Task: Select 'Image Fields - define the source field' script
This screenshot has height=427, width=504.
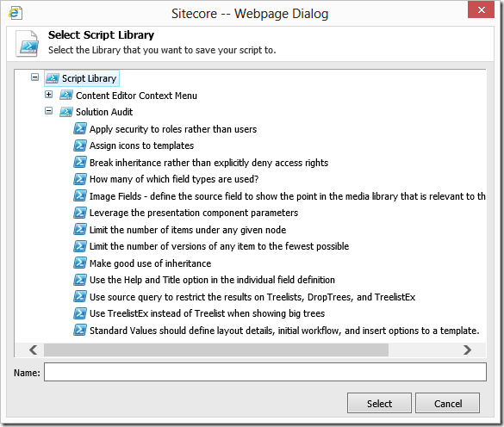Action: (288, 196)
